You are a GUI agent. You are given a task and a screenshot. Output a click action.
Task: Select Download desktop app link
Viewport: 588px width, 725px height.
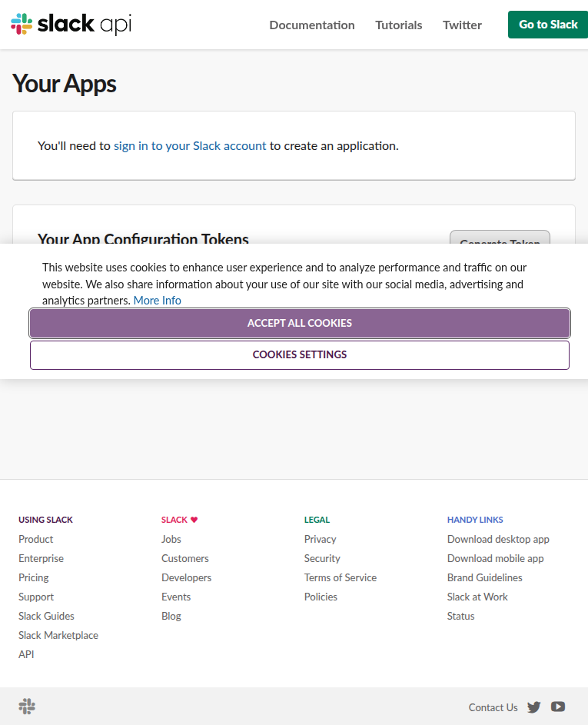coord(498,539)
